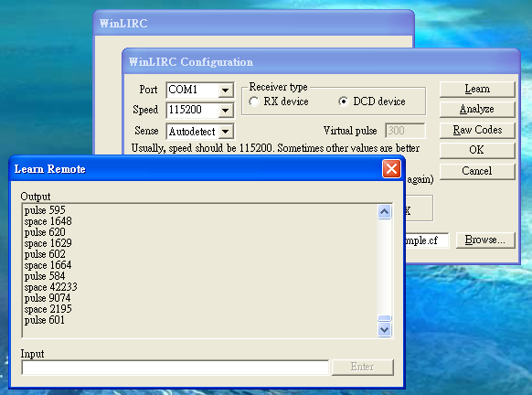Open the Speed 115200 dropdown

click(225, 111)
